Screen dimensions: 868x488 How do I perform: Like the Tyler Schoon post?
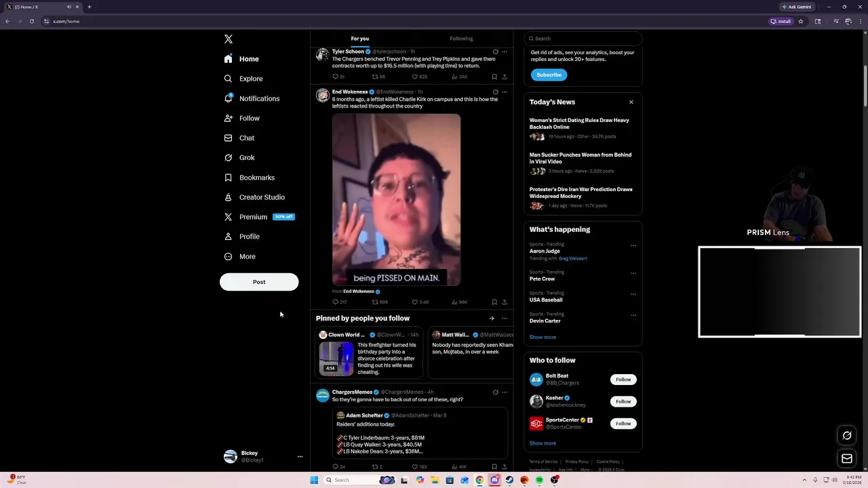coord(420,77)
